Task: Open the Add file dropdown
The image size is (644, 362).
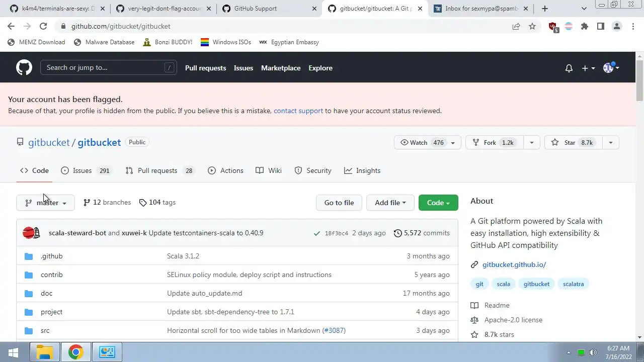Action: [x=390, y=203]
